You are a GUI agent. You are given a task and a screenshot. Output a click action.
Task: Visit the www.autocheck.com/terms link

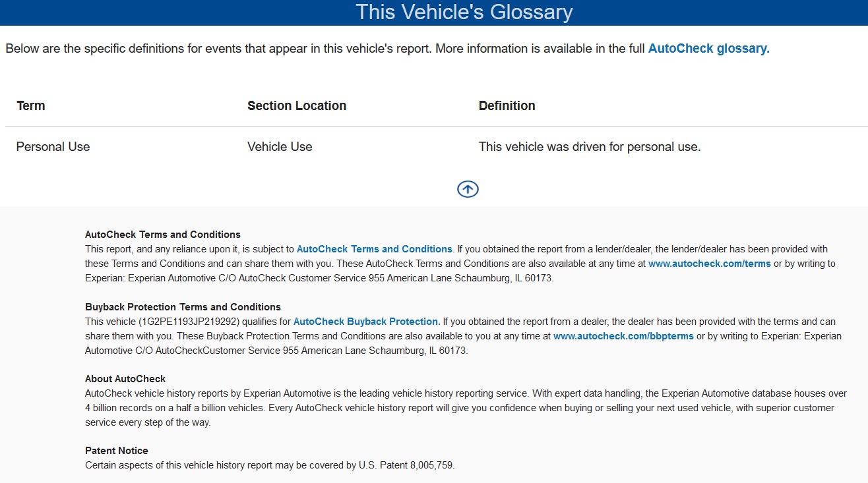click(x=710, y=264)
